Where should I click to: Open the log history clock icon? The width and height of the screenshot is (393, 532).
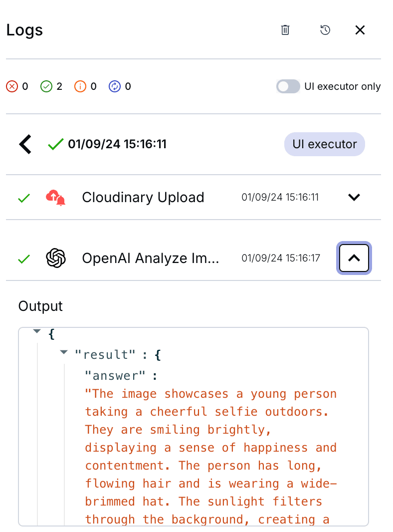[325, 30]
